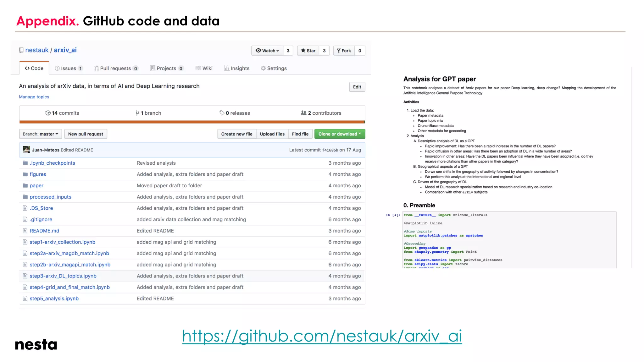This screenshot has height=362, width=644.
Task: Expand Clone or download menu
Action: coord(339,134)
